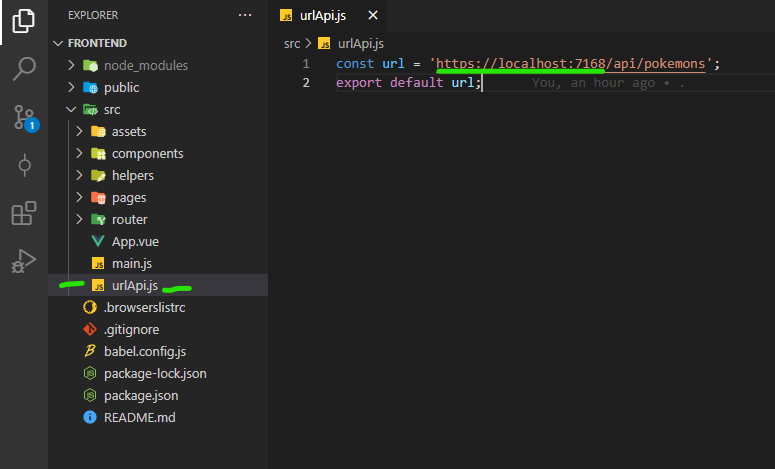
Task: Click urlApi.js breadcrumb in editor
Action: pos(361,44)
